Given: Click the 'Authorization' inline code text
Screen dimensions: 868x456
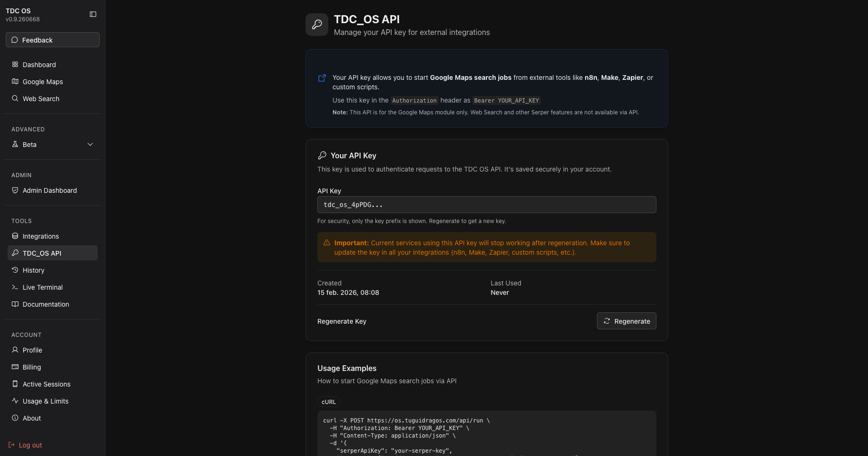Looking at the screenshot, I should 414,100.
